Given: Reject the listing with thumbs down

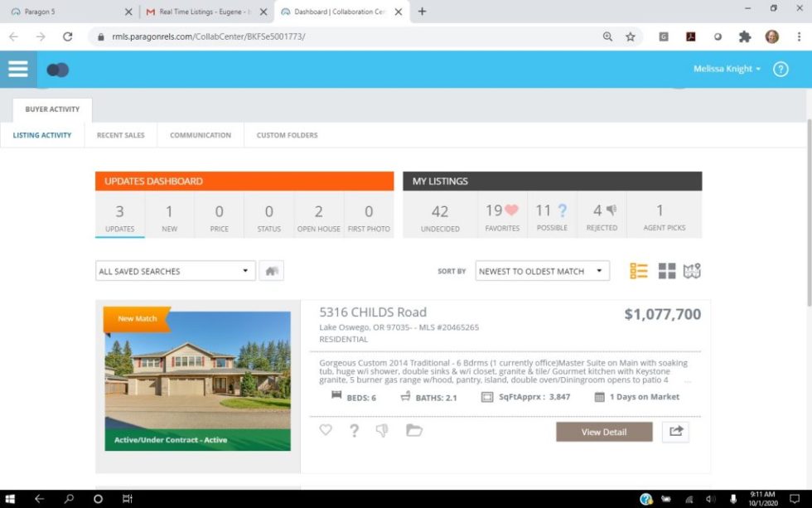Looking at the screenshot, I should 382,430.
